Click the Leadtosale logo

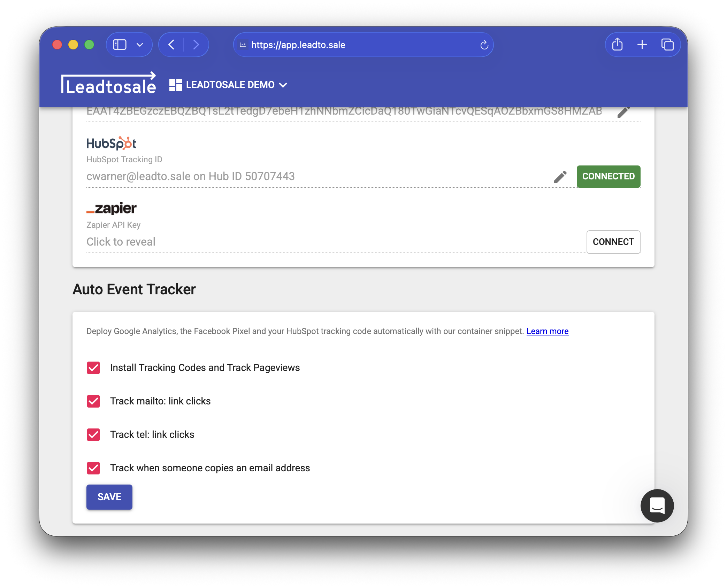coord(109,84)
